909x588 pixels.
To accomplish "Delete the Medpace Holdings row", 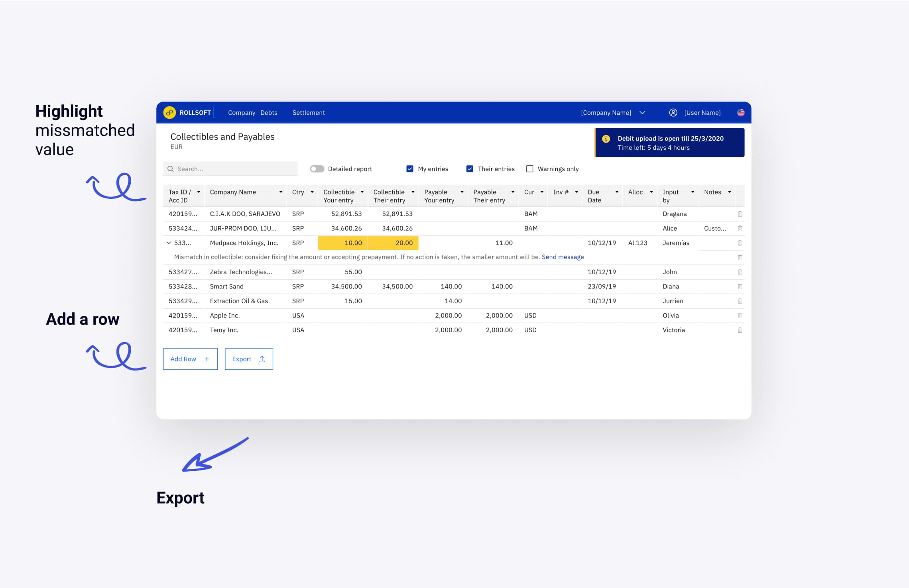I will coord(740,243).
